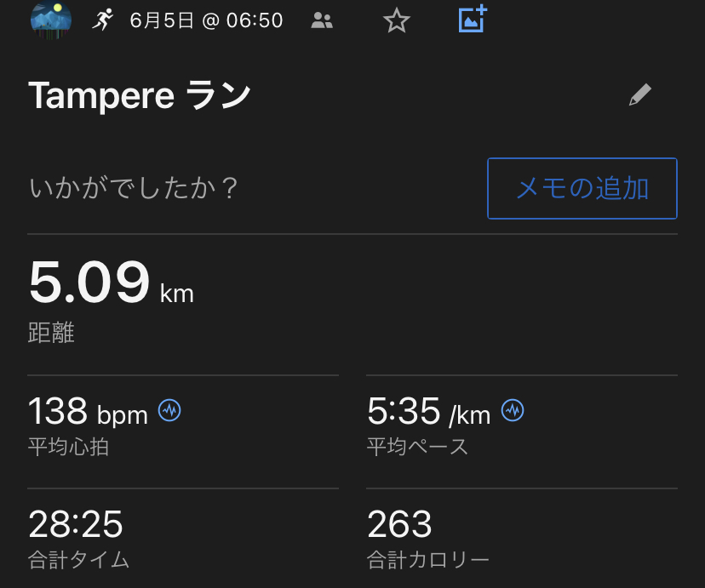Screen dimensions: 705x588
Task: Tap the profile avatar thumbnail
Action: pyautogui.click(x=50, y=20)
